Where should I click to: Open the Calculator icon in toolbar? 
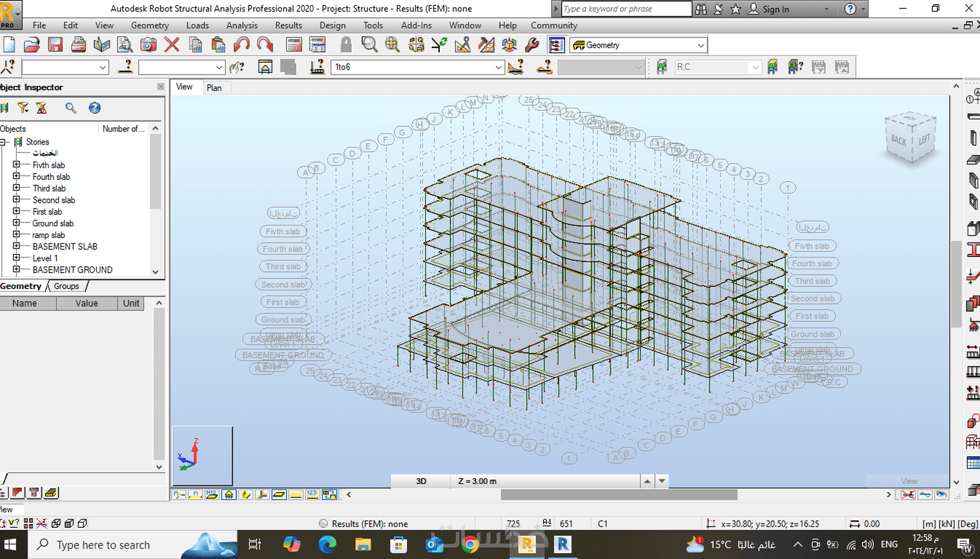(294, 45)
